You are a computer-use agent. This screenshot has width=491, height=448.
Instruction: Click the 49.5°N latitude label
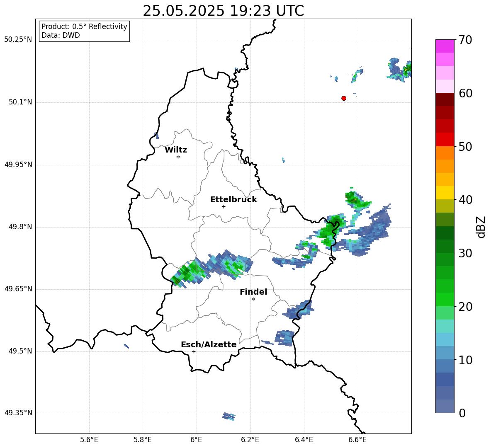click(21, 351)
